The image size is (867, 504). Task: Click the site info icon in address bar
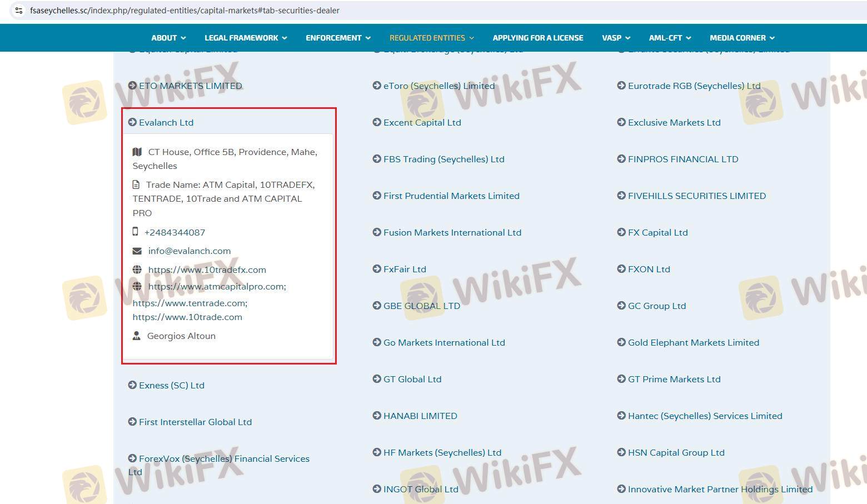pos(18,11)
